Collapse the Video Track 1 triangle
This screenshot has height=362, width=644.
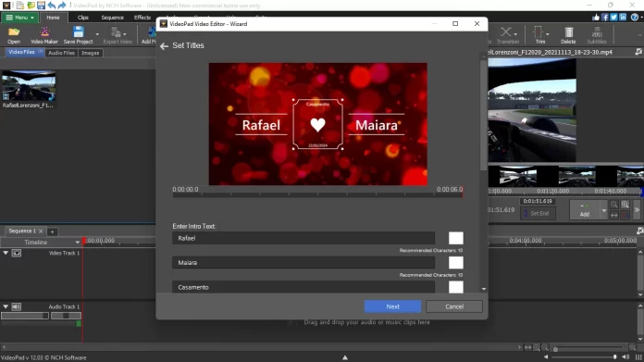tap(6, 253)
